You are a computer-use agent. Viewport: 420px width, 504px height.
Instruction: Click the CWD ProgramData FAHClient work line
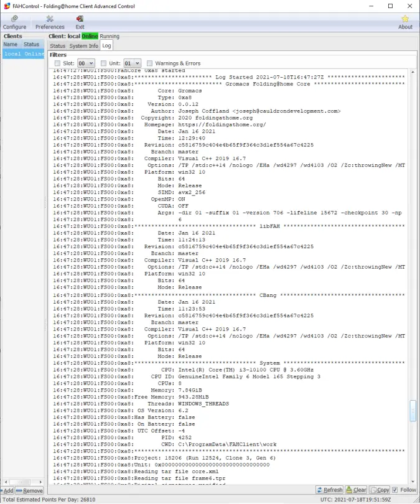point(164,444)
